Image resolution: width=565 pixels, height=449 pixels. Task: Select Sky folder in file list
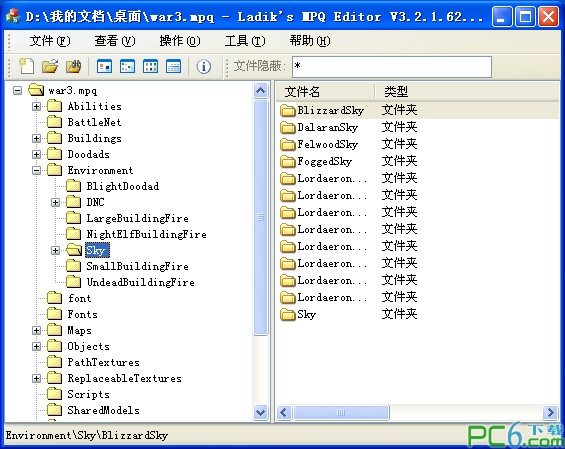[307, 314]
